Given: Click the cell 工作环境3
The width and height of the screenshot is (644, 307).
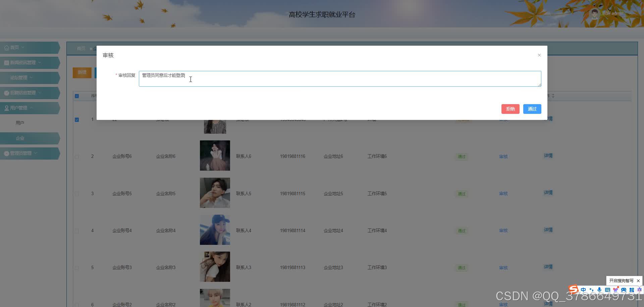Looking at the screenshot, I should [x=377, y=268].
